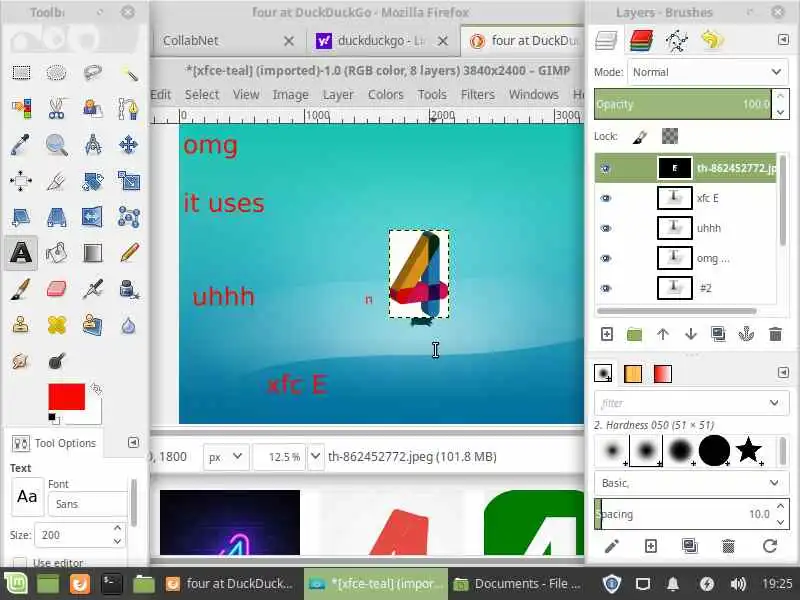
Task: Raise the selected layer
Action: pyautogui.click(x=663, y=334)
